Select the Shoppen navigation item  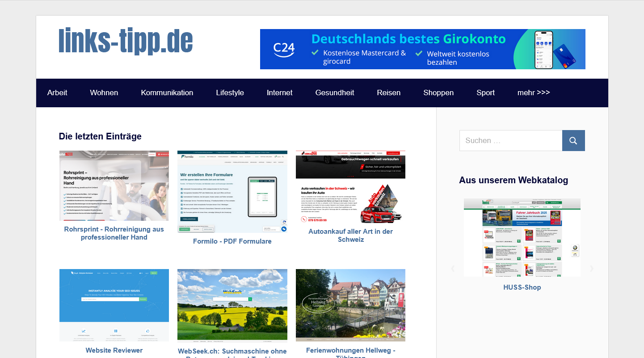click(x=438, y=93)
